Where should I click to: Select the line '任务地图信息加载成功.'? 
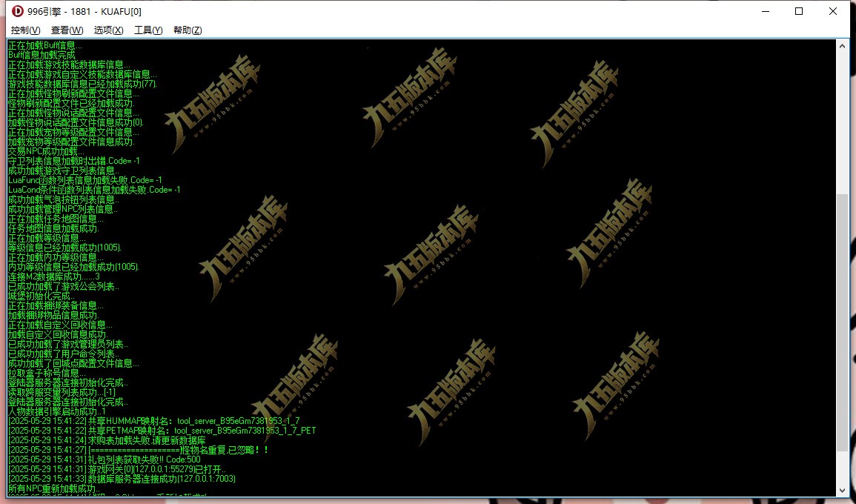click(x=53, y=228)
